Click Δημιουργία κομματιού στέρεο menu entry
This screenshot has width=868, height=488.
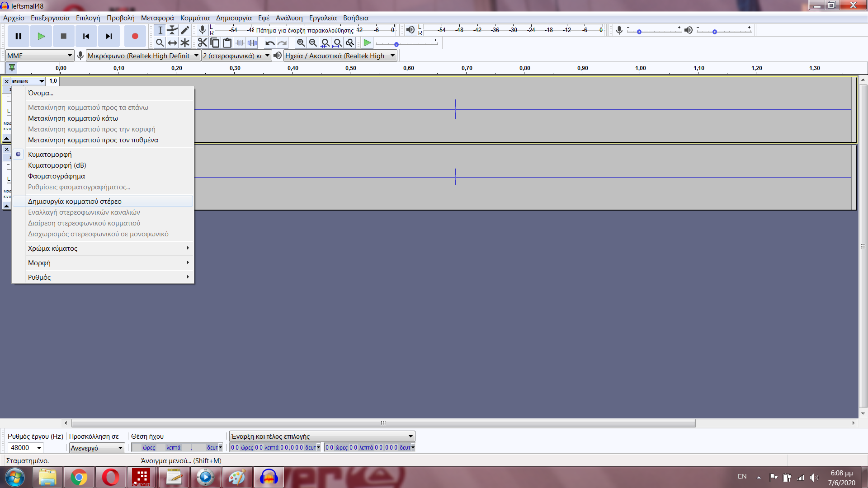(75, 202)
